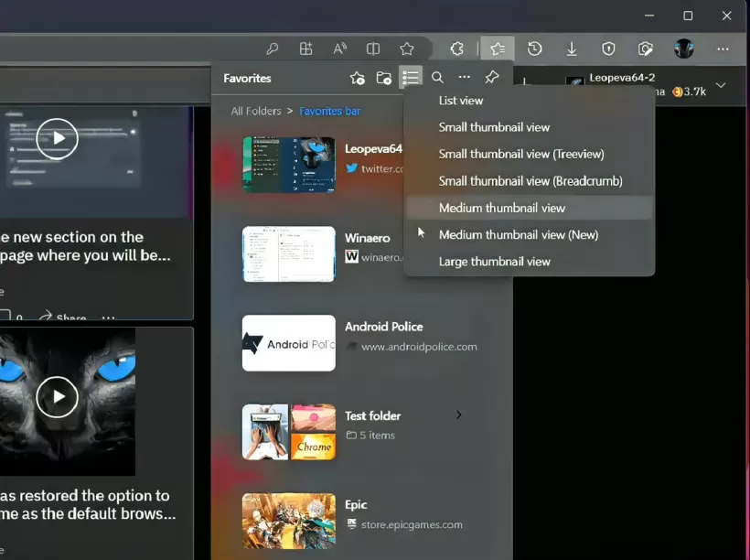Open the Browser essentials shield icon
The height and width of the screenshot is (560, 750).
click(x=608, y=48)
